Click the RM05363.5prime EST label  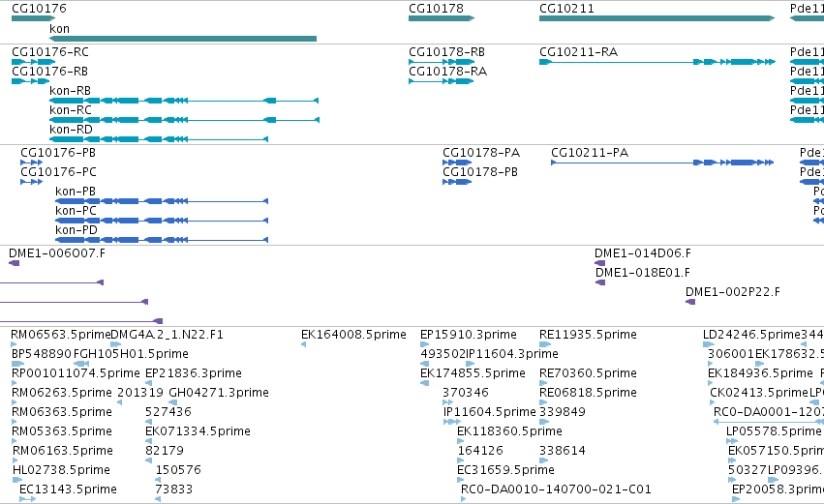pyautogui.click(x=62, y=432)
